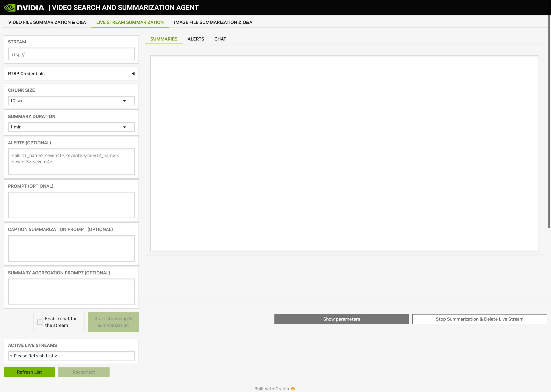This screenshot has height=392, width=551.
Task: Click the page vertical scrollbar
Action: tap(549, 121)
